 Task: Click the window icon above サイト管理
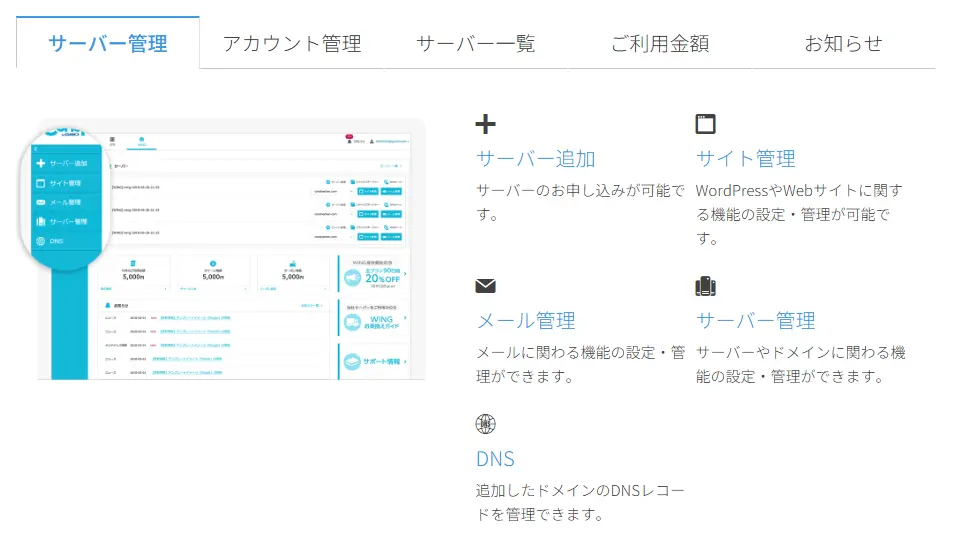point(706,124)
